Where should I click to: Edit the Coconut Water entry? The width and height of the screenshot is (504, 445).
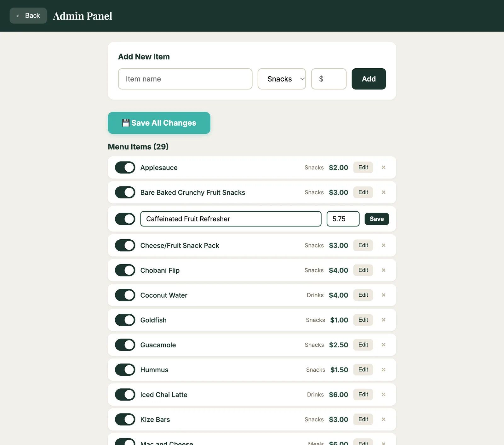(x=363, y=295)
